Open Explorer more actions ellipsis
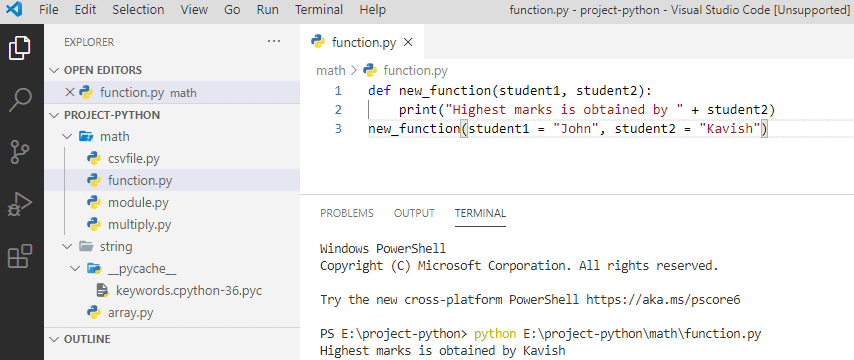Image resolution: width=854 pixels, height=360 pixels. tap(274, 41)
